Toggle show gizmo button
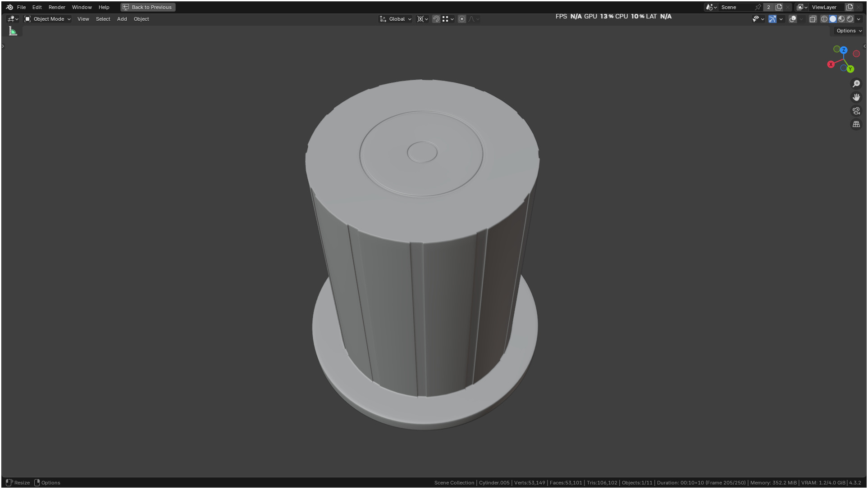868x489 pixels. tap(772, 19)
